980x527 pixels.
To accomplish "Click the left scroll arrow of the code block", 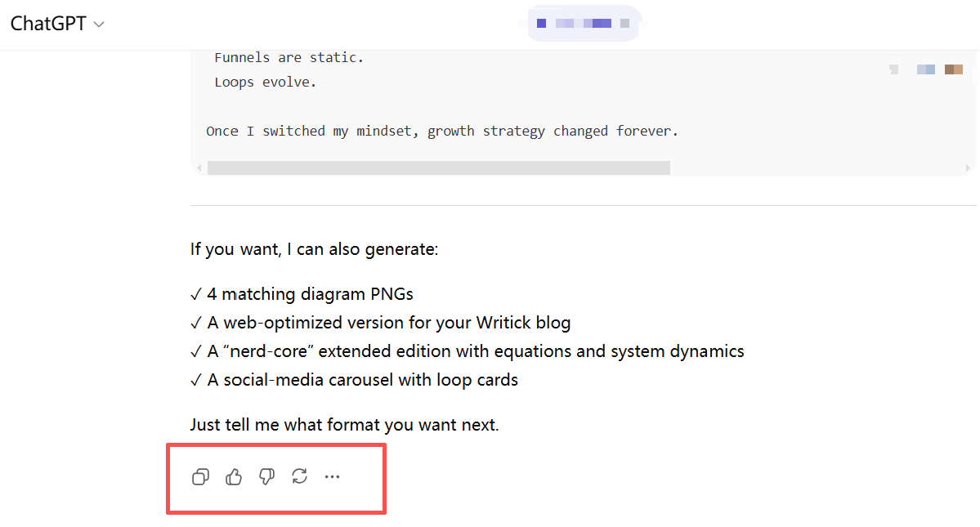I will coord(199,167).
